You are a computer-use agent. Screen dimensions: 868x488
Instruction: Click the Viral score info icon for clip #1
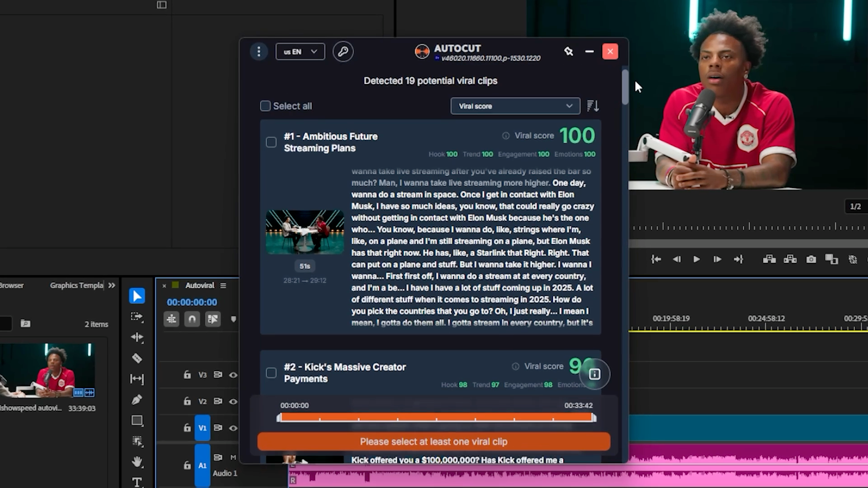(x=506, y=136)
